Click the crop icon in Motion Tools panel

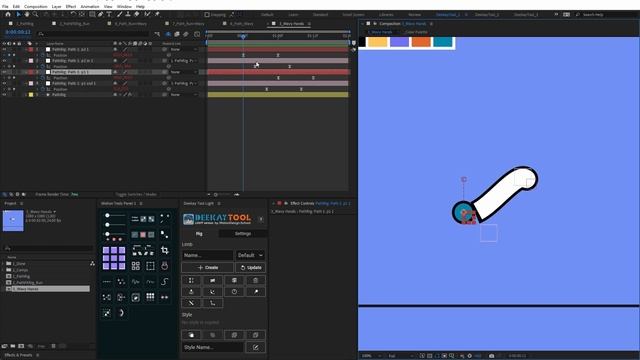pyautogui.click(x=164, y=250)
